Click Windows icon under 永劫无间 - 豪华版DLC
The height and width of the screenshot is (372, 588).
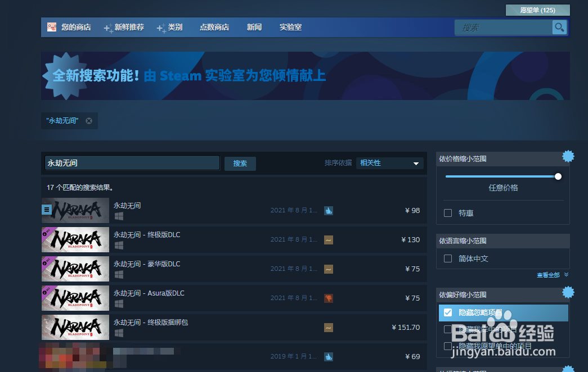click(119, 275)
